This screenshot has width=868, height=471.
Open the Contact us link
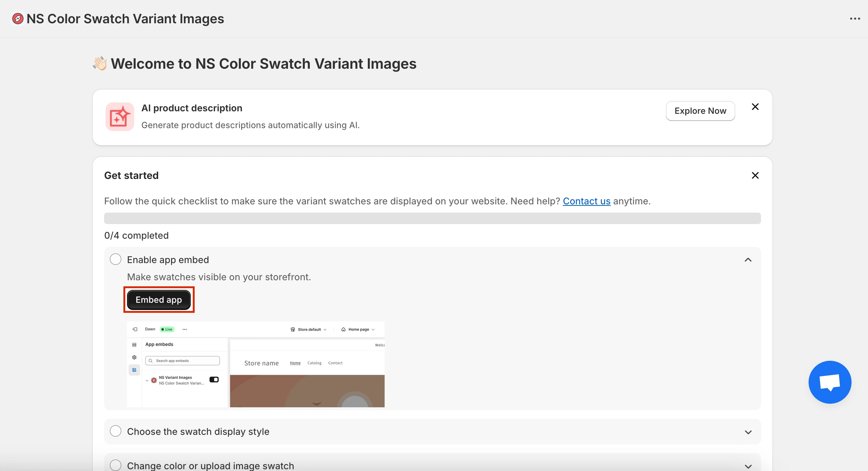(x=586, y=201)
